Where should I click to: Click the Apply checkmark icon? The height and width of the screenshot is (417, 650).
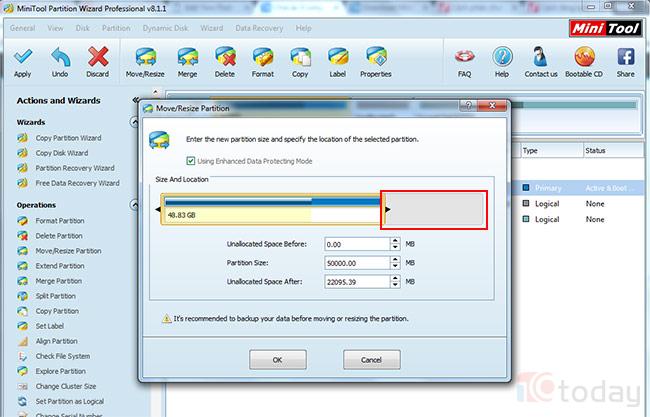coord(22,57)
